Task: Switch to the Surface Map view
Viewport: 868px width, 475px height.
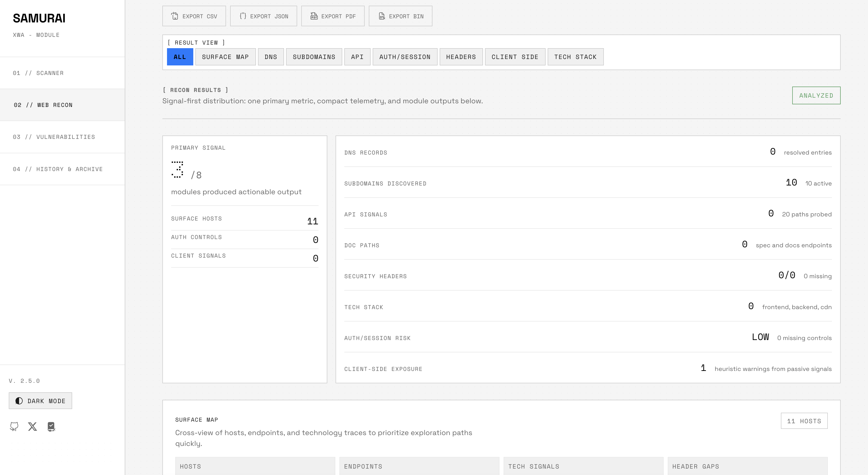Action: tap(226, 57)
